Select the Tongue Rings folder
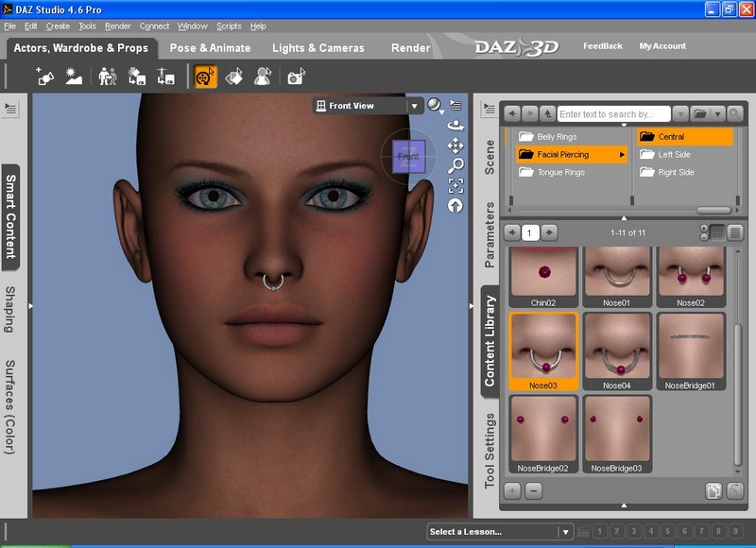756x548 pixels. tap(572, 172)
